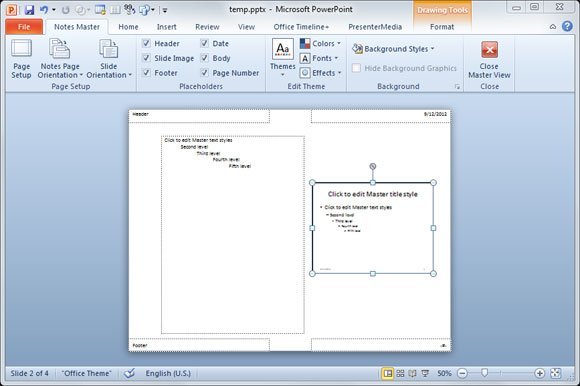Viewport: 580px width, 386px height.
Task: Click 'Second level' in body placeholder
Action: [194, 147]
